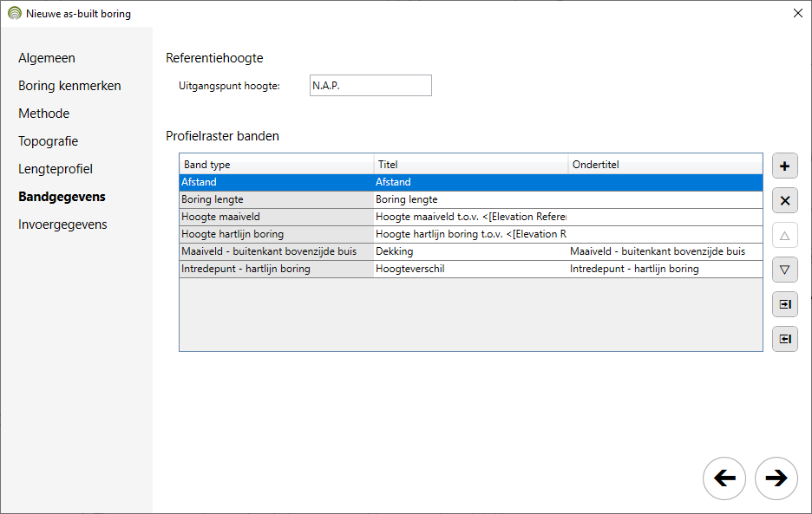This screenshot has height=514, width=812.
Task: Click the Intredepunt - hartlijn boring subtitle cell
Action: pos(665,270)
